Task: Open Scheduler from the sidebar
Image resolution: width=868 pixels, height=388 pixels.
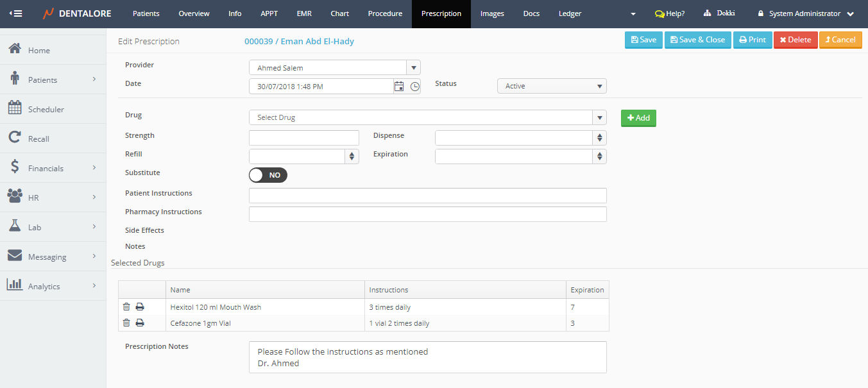Action: pos(46,109)
